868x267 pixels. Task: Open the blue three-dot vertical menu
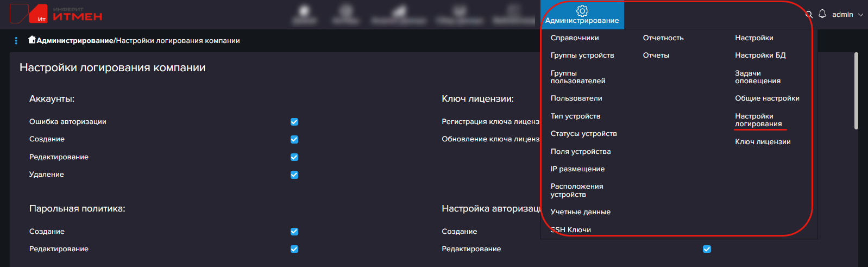(x=16, y=41)
